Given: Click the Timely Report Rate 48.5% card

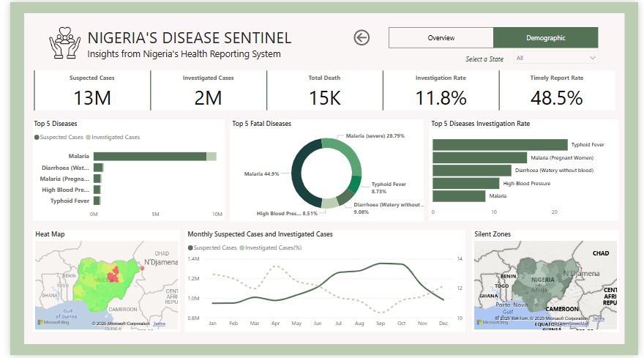Looking at the screenshot, I should tap(557, 91).
